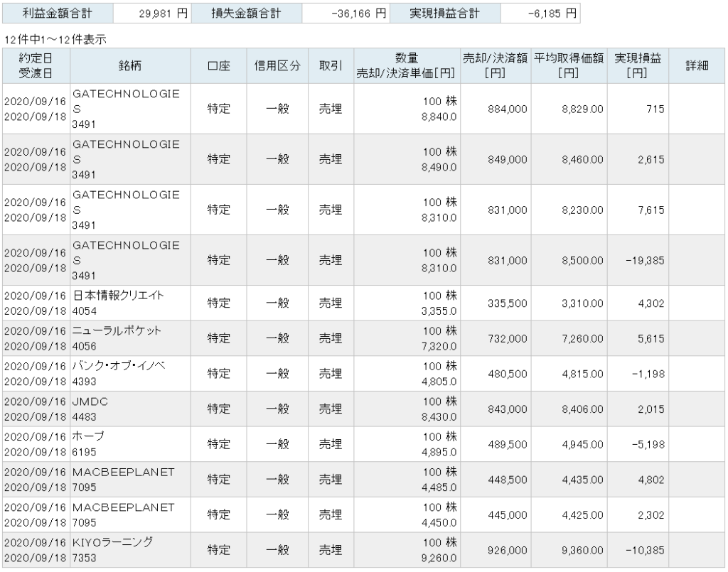Image resolution: width=728 pixels, height=572 pixels.
Task: Click the 実現損益合計 label
Action: (445, 14)
